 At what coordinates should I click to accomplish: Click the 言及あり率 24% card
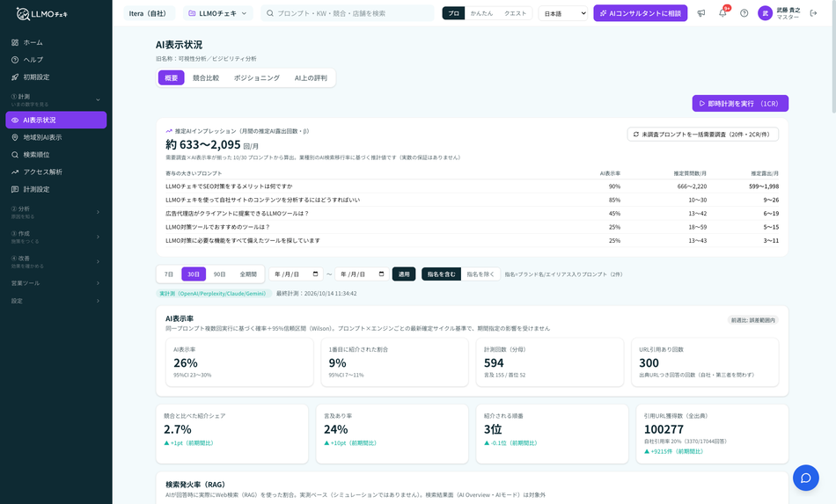[x=392, y=434]
